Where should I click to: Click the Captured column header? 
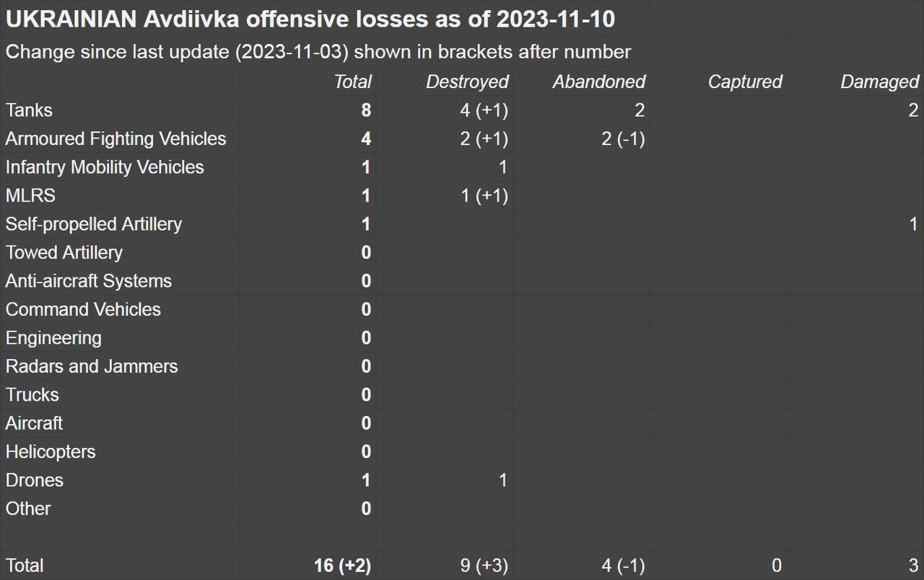tap(744, 82)
